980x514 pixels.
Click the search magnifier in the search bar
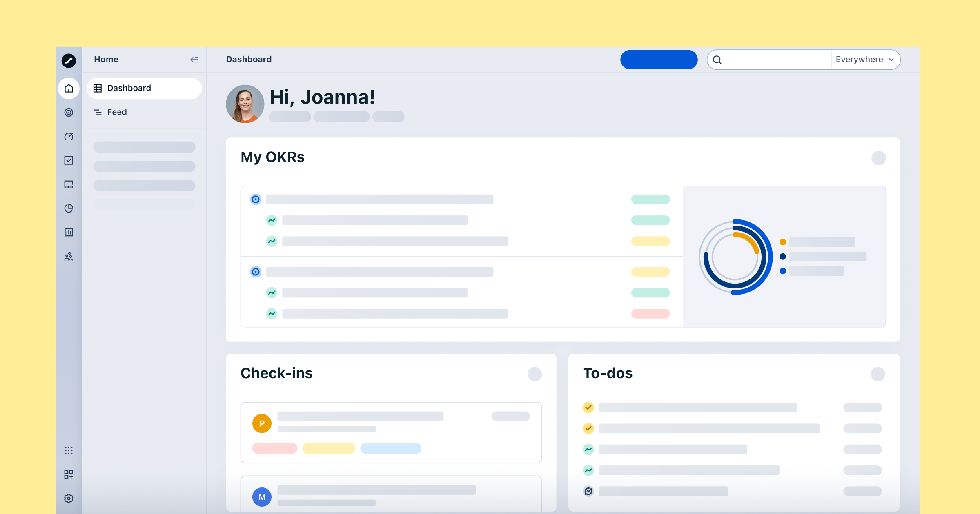click(x=717, y=60)
